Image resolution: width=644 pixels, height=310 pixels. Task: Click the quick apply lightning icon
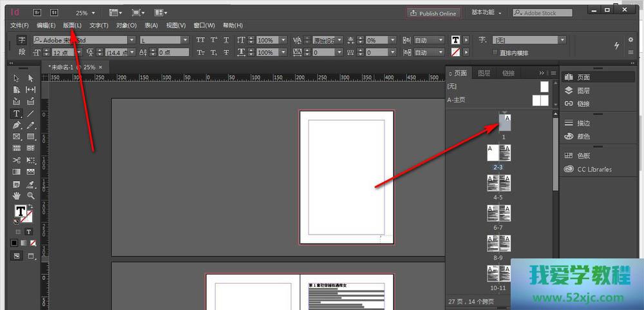pyautogui.click(x=616, y=45)
